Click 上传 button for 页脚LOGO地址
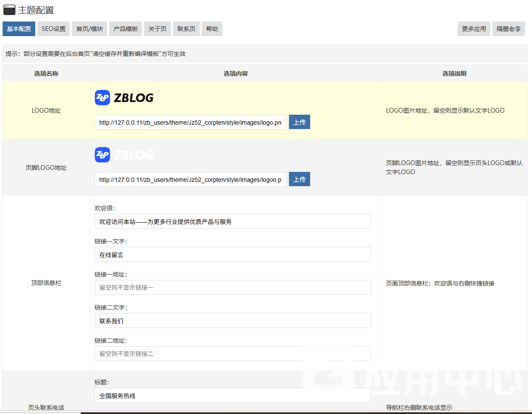This screenshot has width=532, height=414. [299, 179]
